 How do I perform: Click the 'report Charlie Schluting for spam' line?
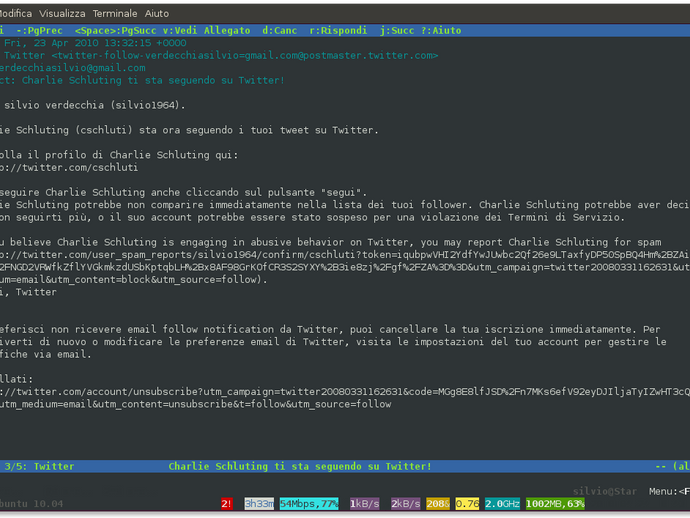[331, 242]
